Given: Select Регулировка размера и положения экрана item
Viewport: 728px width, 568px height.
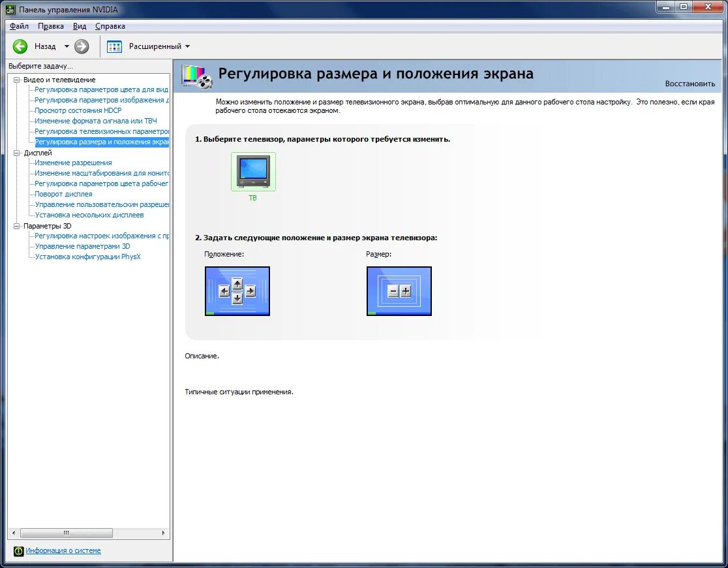Looking at the screenshot, I should (102, 142).
